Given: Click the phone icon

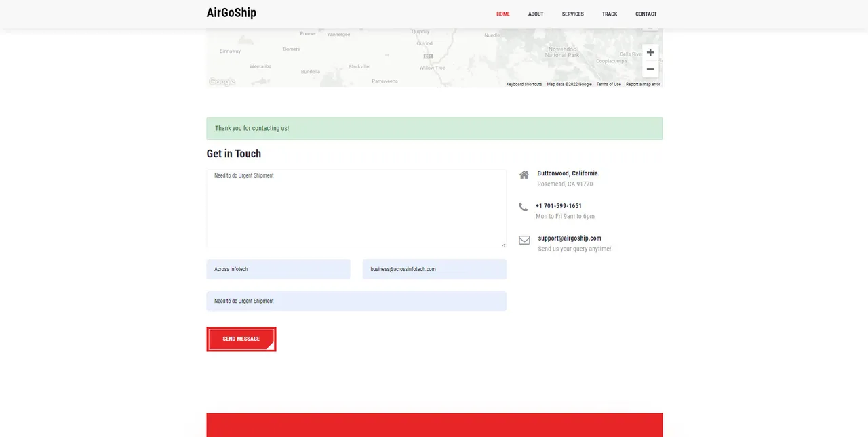Looking at the screenshot, I should click(523, 207).
